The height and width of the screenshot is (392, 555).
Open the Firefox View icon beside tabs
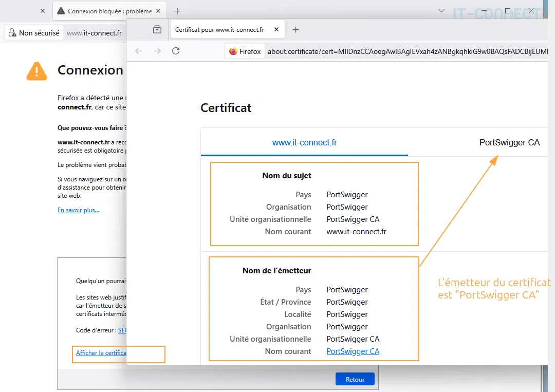point(157,30)
